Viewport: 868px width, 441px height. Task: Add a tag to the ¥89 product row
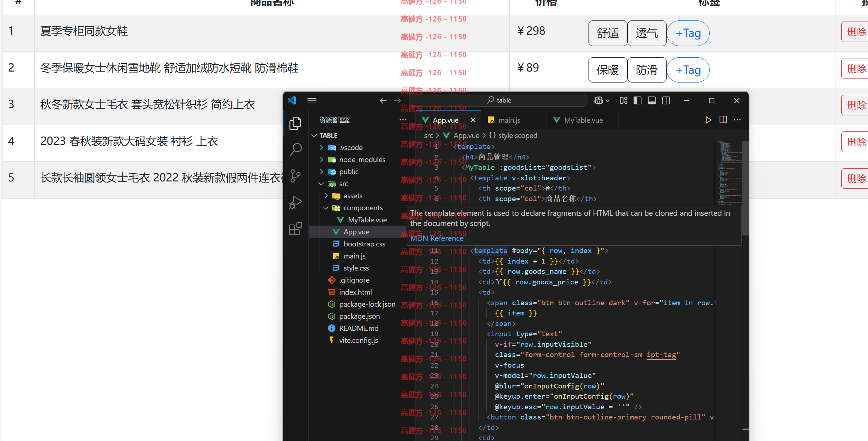click(688, 70)
